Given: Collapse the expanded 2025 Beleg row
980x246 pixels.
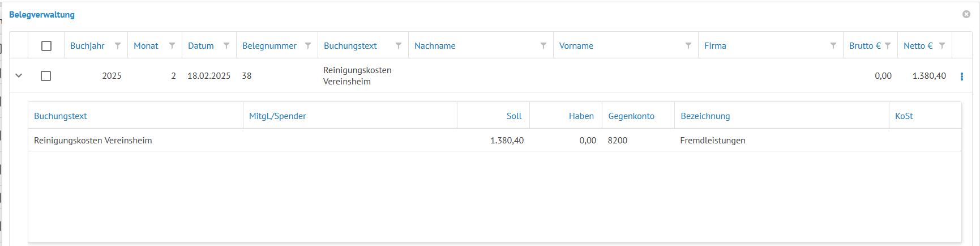Looking at the screenshot, I should (19, 75).
